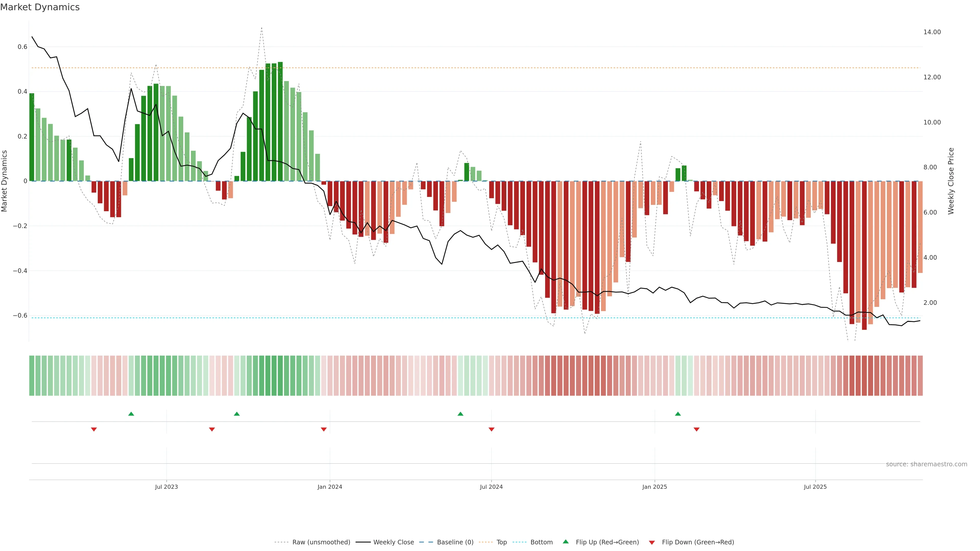The image size is (980, 551).
Task: Click the flip-up marker before Jul 2024
Action: coord(460,414)
